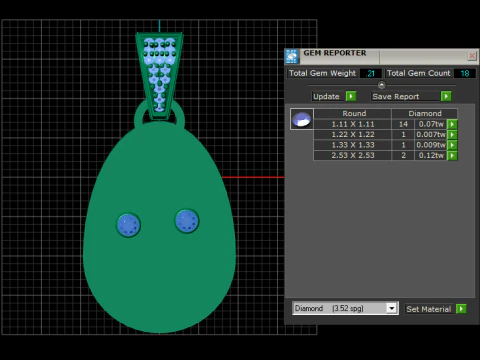Click the green arrow beside Set Material
Image resolution: width=480 pixels, height=360 pixels.
[x=461, y=309]
